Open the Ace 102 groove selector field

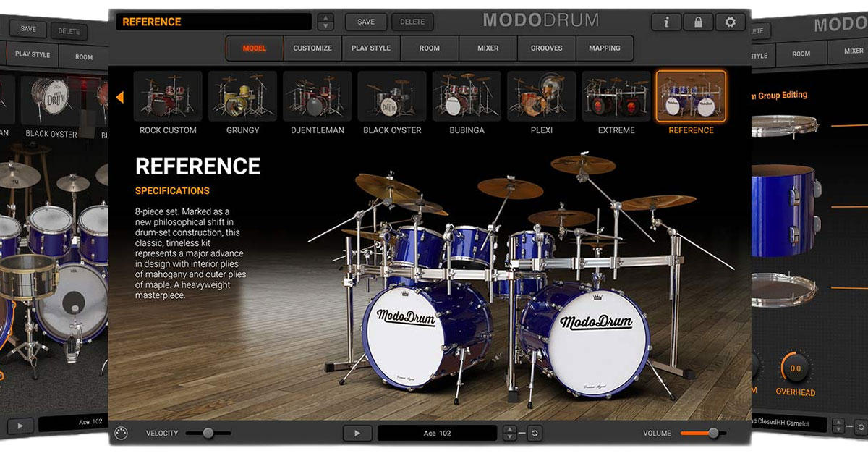437,433
